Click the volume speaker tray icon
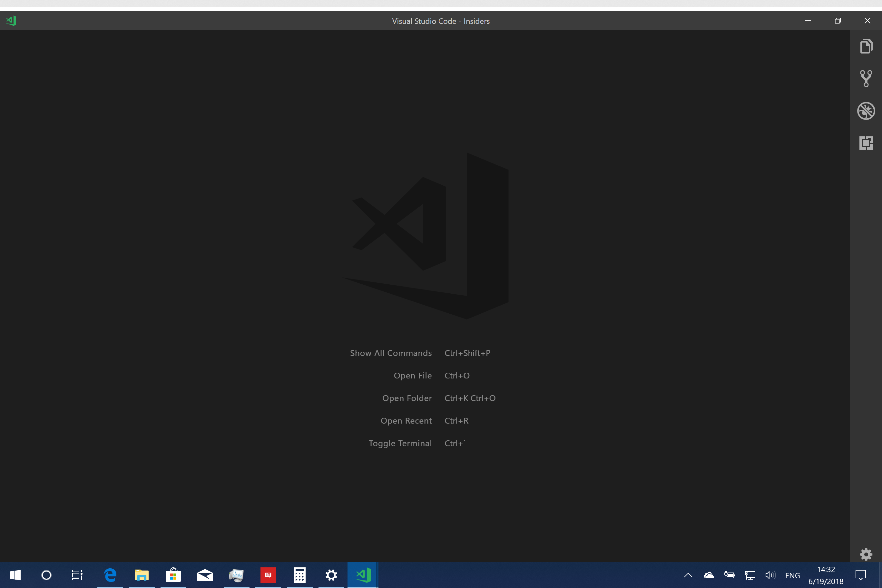 (x=770, y=575)
